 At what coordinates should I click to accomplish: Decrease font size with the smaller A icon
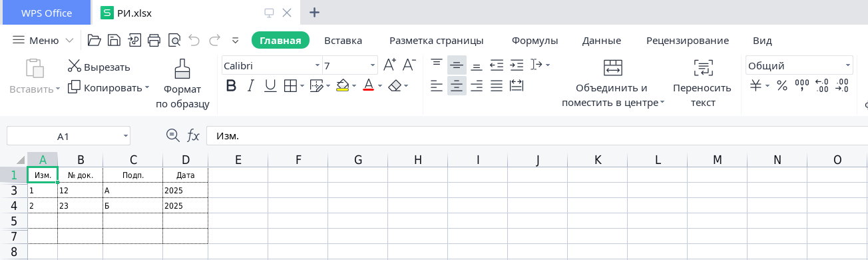tap(410, 65)
